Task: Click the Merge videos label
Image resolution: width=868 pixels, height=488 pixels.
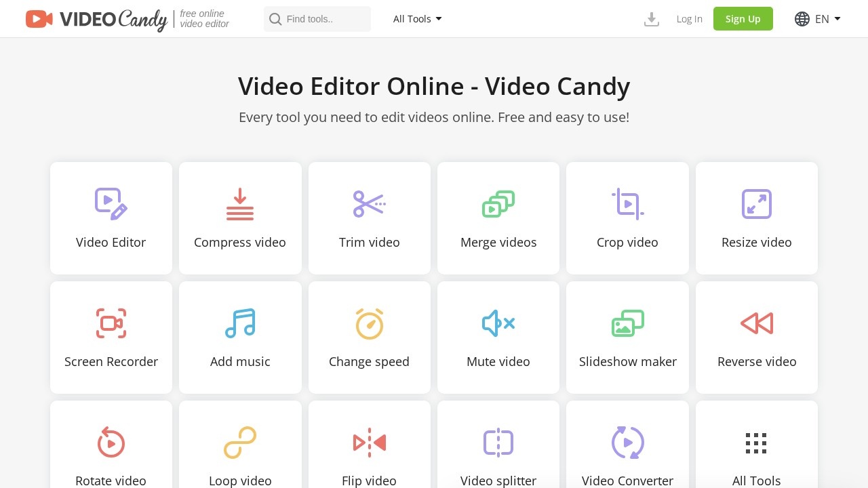Action: [x=498, y=242]
